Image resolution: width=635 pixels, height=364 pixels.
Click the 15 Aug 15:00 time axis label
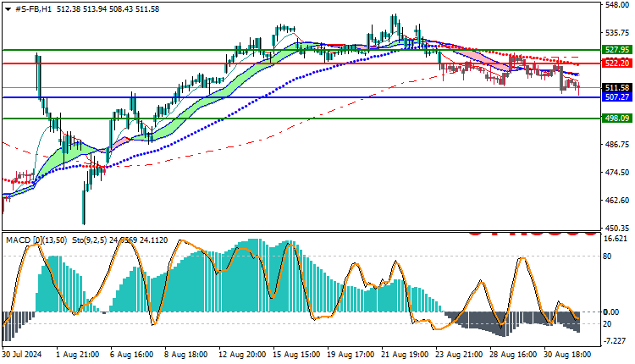pyautogui.click(x=296, y=355)
